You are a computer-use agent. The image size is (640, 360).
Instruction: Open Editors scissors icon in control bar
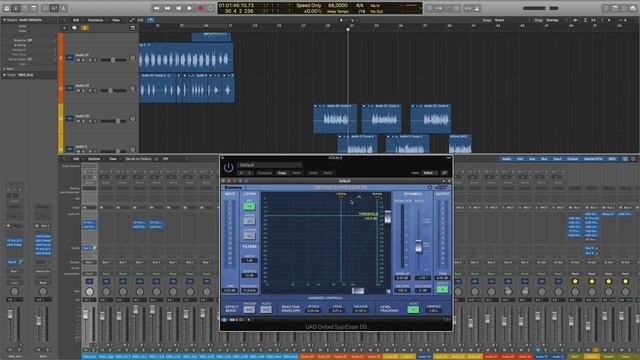(64, 8)
